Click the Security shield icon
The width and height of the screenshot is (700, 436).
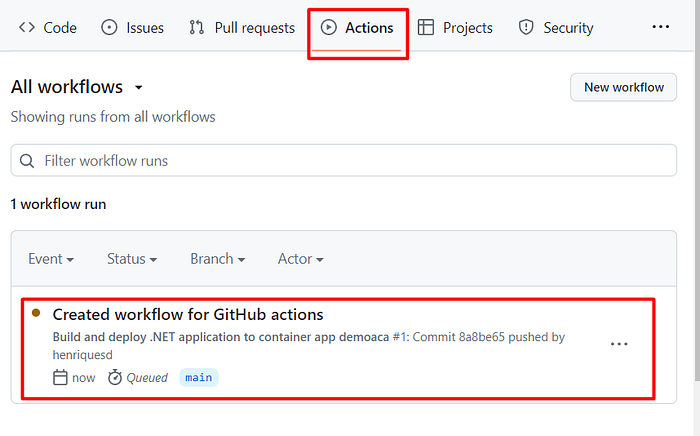pyautogui.click(x=526, y=28)
